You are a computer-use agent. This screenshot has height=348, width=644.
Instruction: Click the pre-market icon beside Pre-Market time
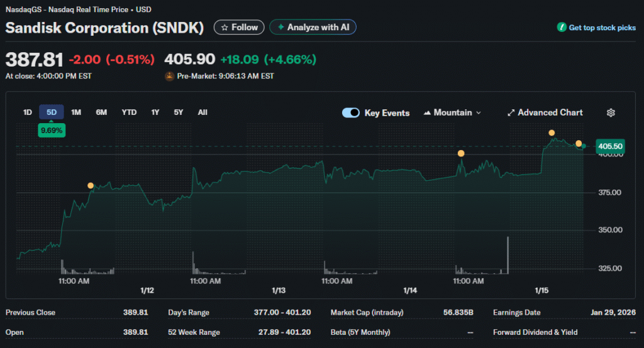169,76
